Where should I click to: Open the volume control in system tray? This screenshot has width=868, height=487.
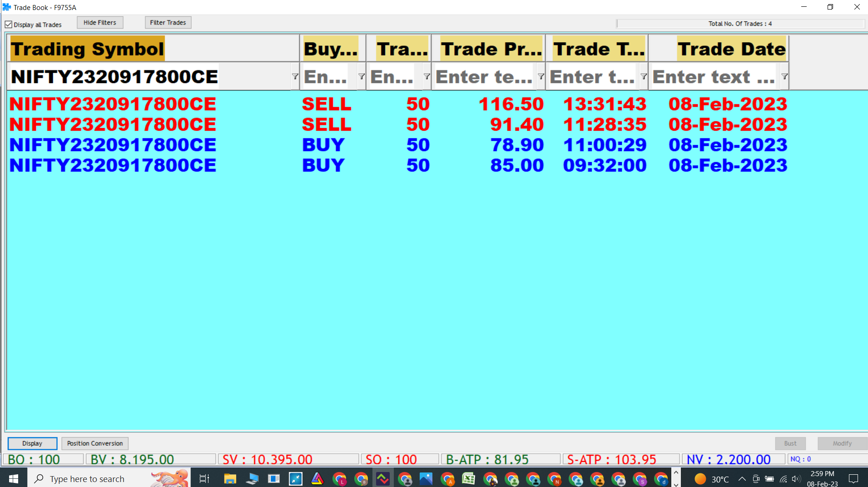pyautogui.click(x=796, y=479)
